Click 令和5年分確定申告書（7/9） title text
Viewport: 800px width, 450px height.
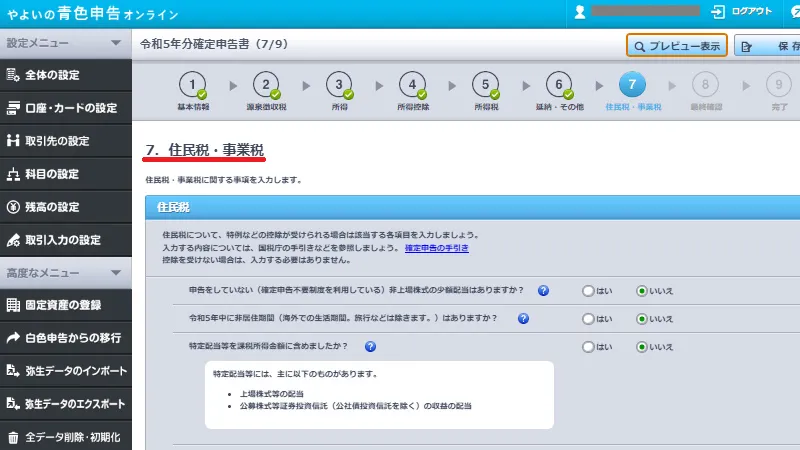point(214,44)
